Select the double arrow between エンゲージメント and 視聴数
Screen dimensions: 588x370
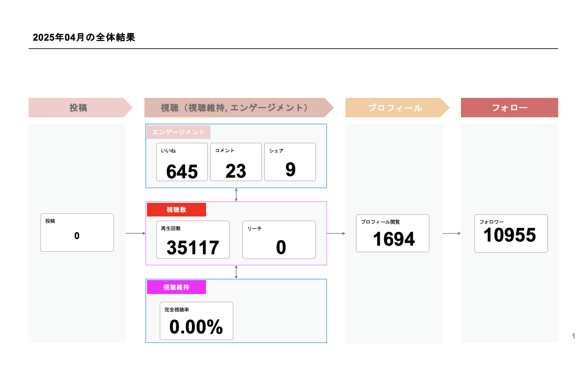click(236, 195)
